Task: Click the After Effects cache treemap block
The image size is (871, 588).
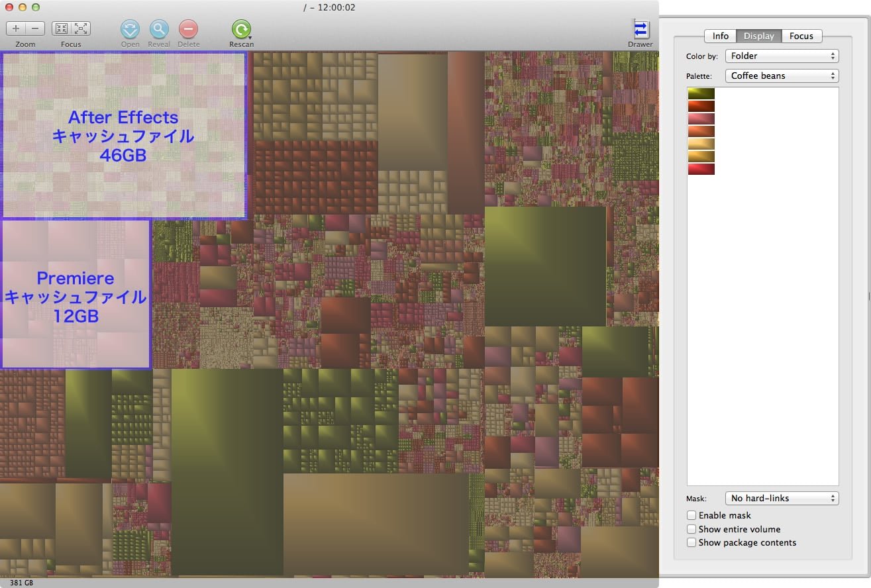Action: tap(123, 136)
